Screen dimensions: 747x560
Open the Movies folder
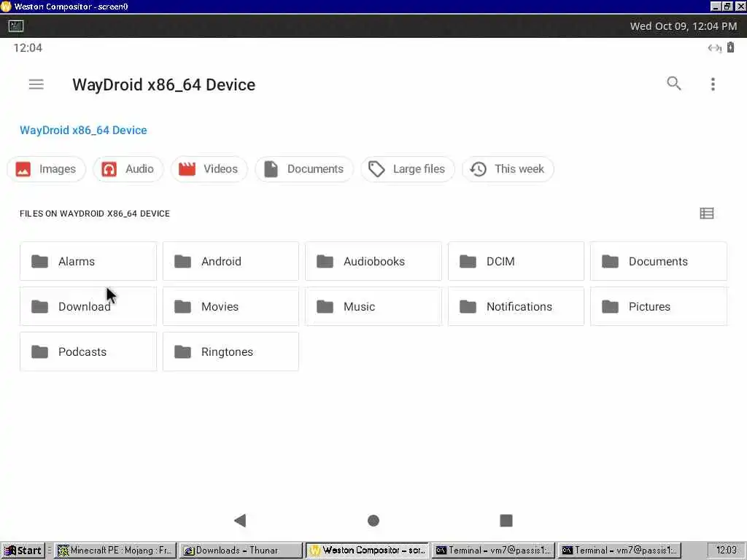click(231, 306)
